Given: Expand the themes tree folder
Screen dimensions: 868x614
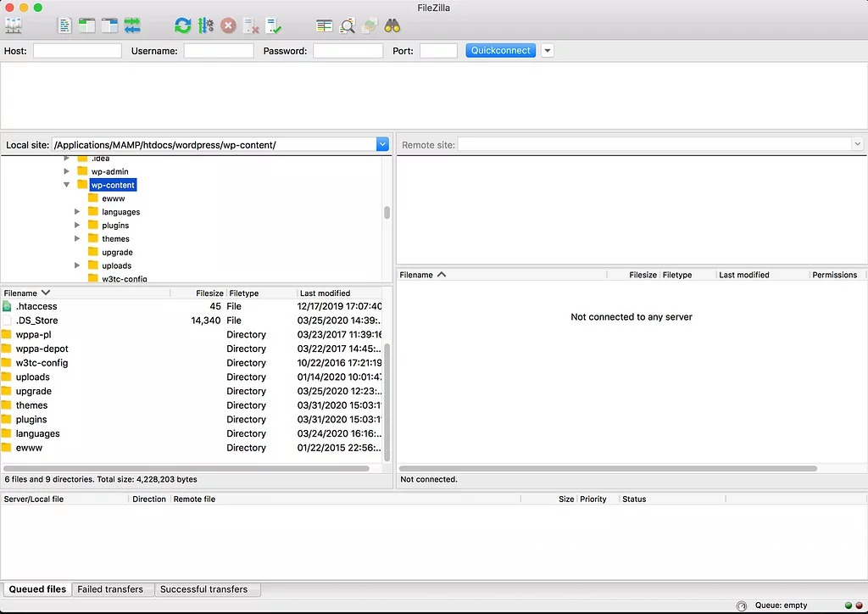Looking at the screenshot, I should point(77,238).
